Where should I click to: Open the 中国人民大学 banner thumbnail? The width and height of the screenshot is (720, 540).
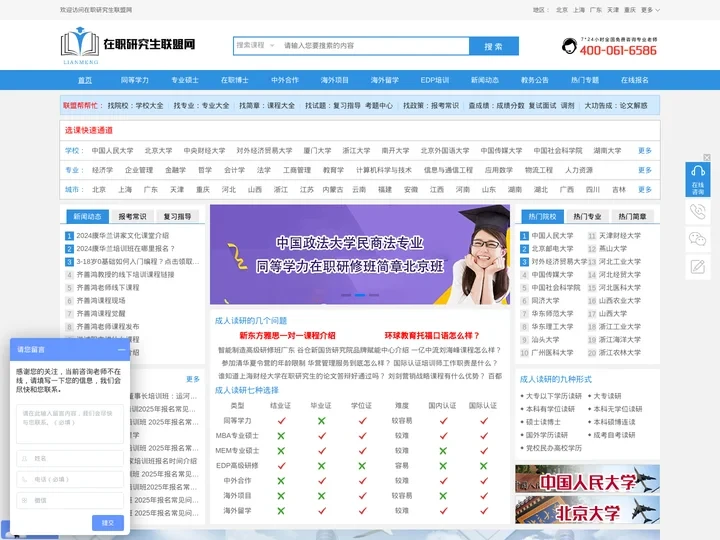(x=587, y=479)
